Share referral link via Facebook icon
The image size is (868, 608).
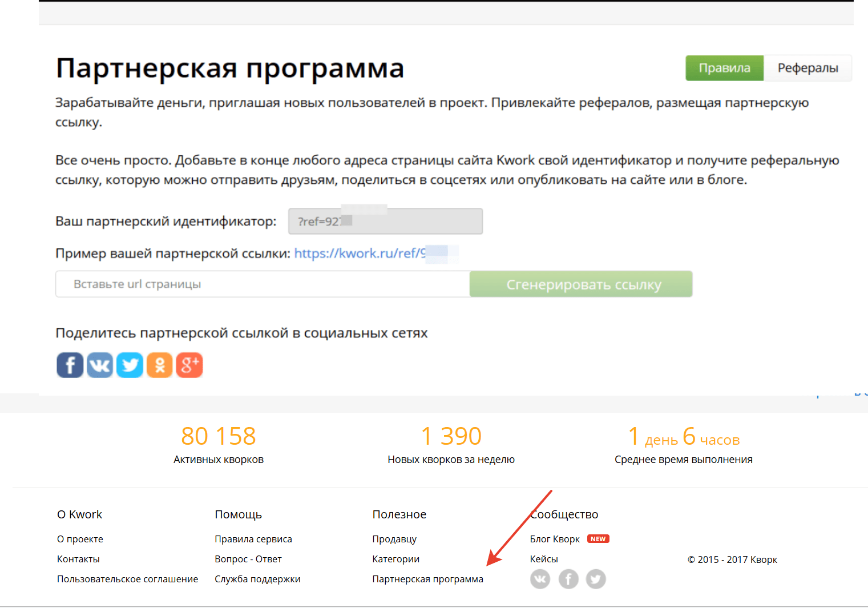[x=70, y=365]
